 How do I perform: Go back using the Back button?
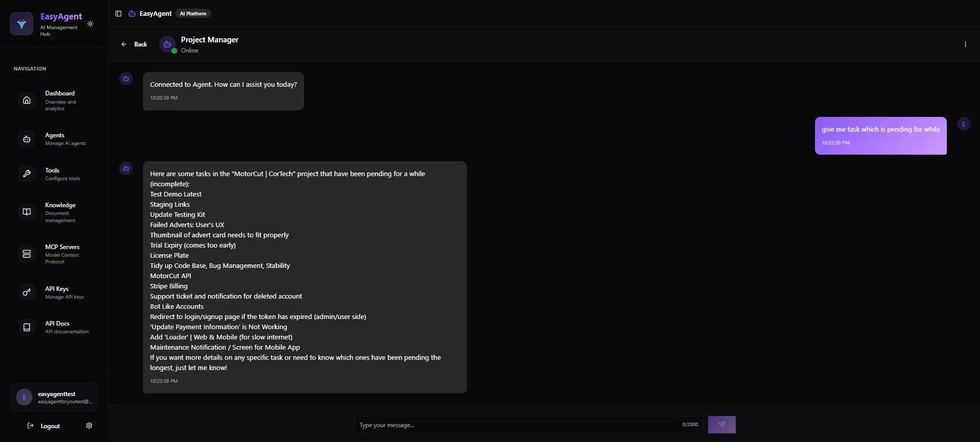(134, 44)
